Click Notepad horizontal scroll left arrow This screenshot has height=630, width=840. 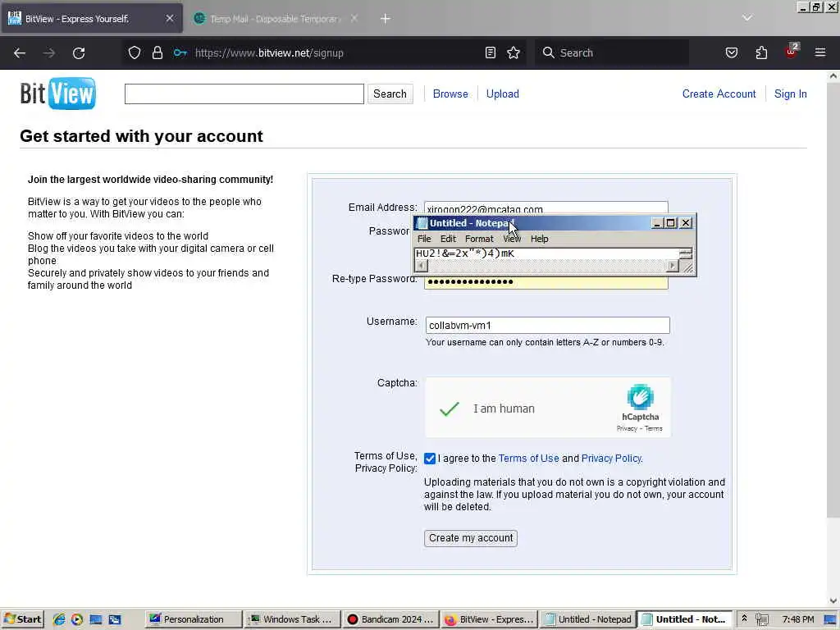(x=422, y=266)
